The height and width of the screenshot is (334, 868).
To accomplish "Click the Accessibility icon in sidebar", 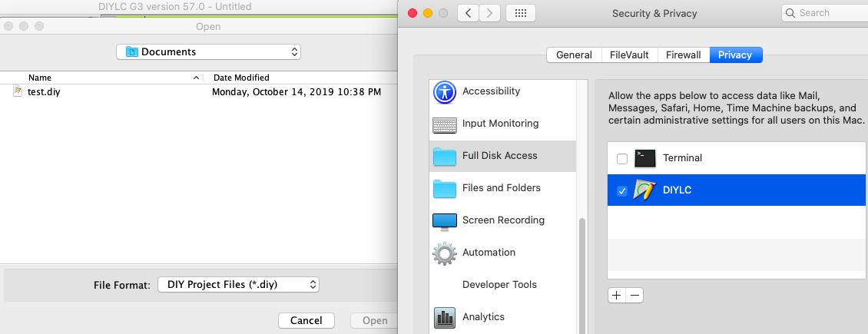I will click(x=445, y=91).
